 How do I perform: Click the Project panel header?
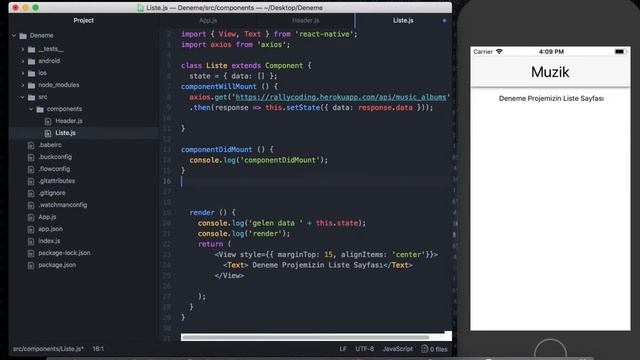point(84,20)
